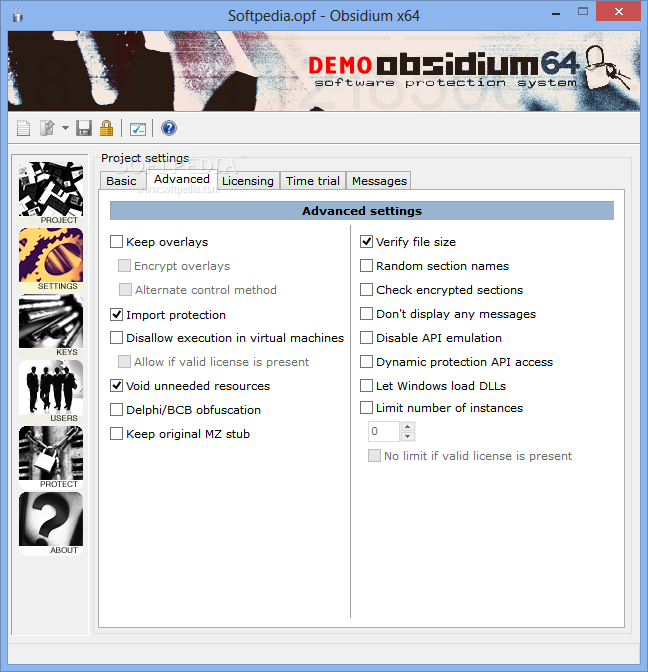Click the title bar padlock app icon
This screenshot has width=648, height=672.
click(x=18, y=15)
